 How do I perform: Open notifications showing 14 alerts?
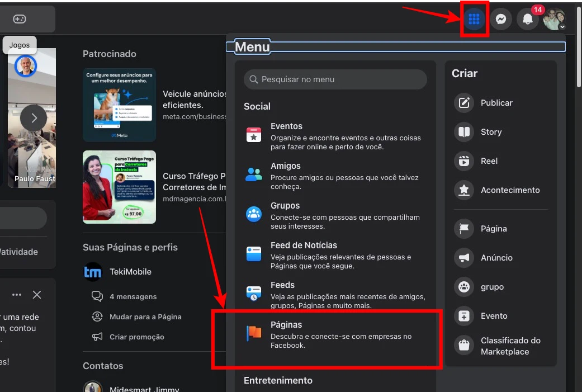click(x=527, y=19)
